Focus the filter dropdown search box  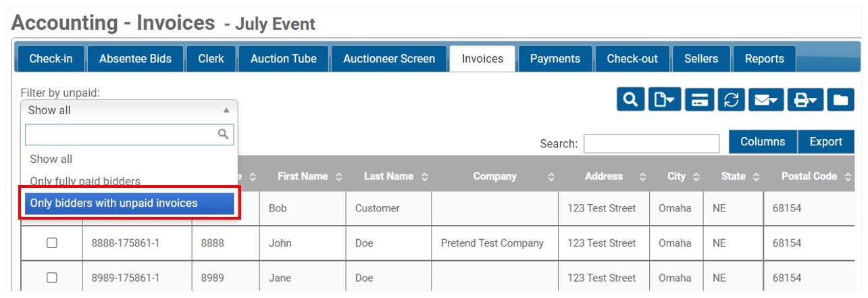tap(129, 134)
